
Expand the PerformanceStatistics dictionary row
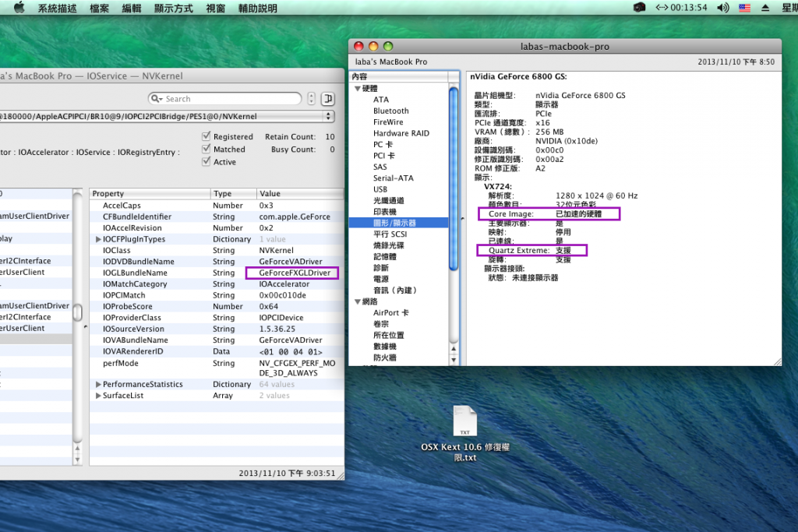(x=98, y=384)
